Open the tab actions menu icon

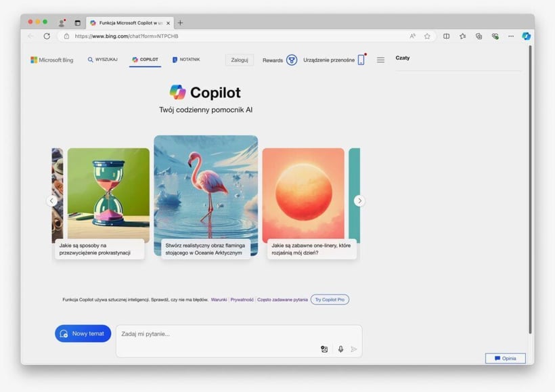[78, 23]
